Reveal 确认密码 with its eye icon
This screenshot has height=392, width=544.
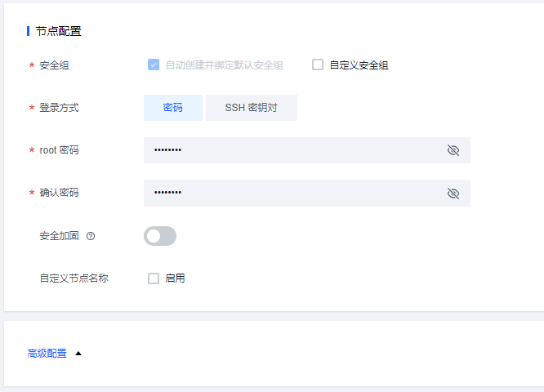453,193
